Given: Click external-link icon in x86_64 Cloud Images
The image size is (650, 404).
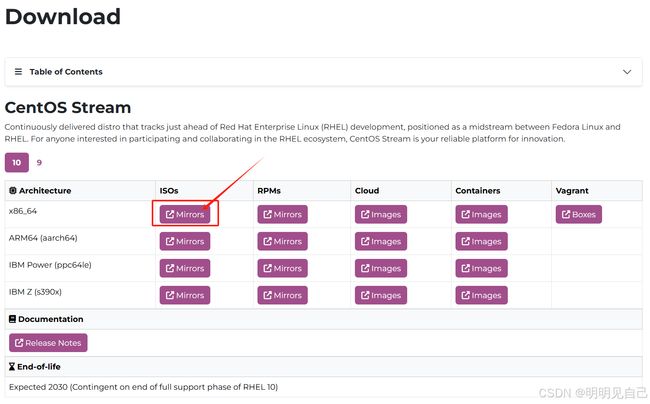Looking at the screenshot, I should [365, 214].
